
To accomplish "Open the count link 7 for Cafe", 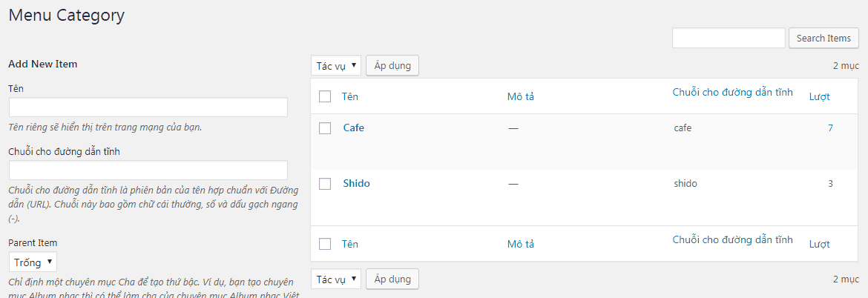I will [830, 128].
